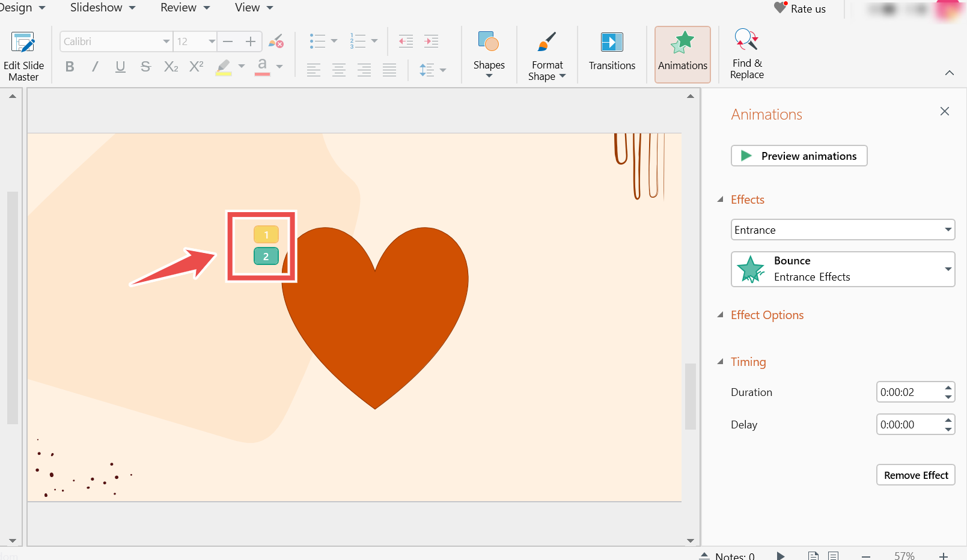
Task: Clear text formatting with eraser icon
Action: (x=276, y=41)
